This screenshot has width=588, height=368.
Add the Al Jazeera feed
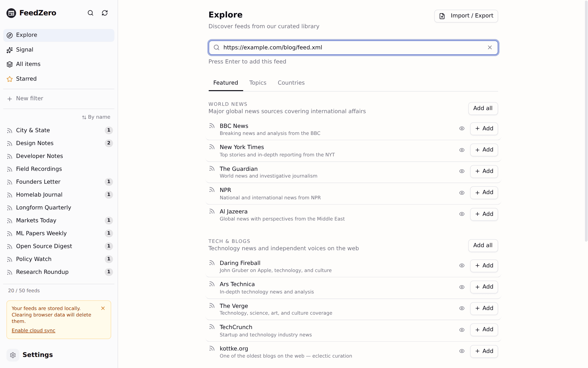[484, 214]
